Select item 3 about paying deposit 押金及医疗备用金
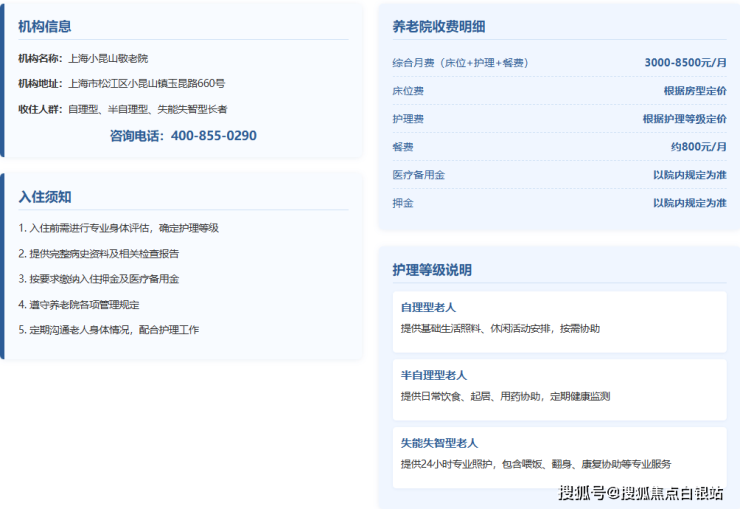The height and width of the screenshot is (509, 740). click(x=99, y=279)
